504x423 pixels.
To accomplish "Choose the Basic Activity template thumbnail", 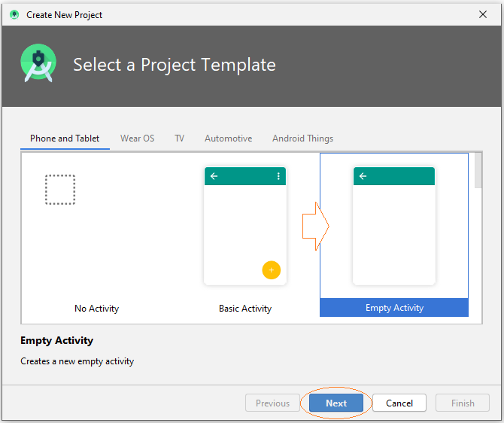I will click(245, 226).
